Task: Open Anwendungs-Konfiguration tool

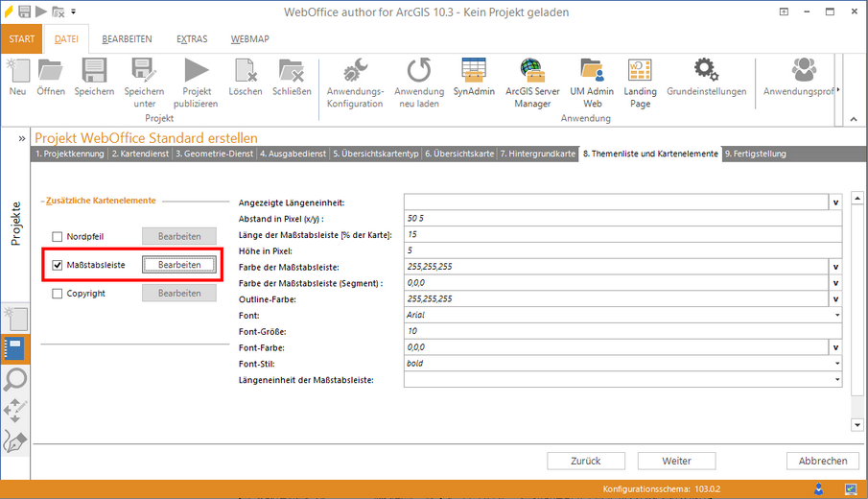Action: click(x=355, y=72)
